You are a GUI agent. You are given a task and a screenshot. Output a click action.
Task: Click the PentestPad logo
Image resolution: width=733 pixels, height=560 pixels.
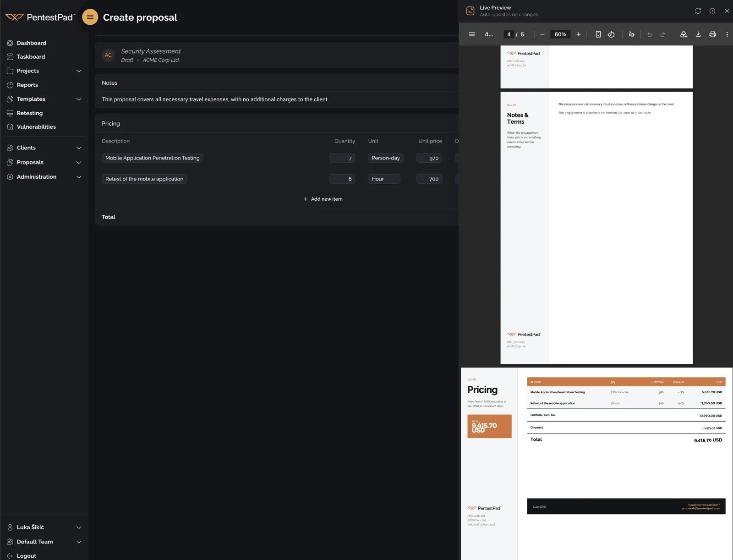tap(40, 17)
